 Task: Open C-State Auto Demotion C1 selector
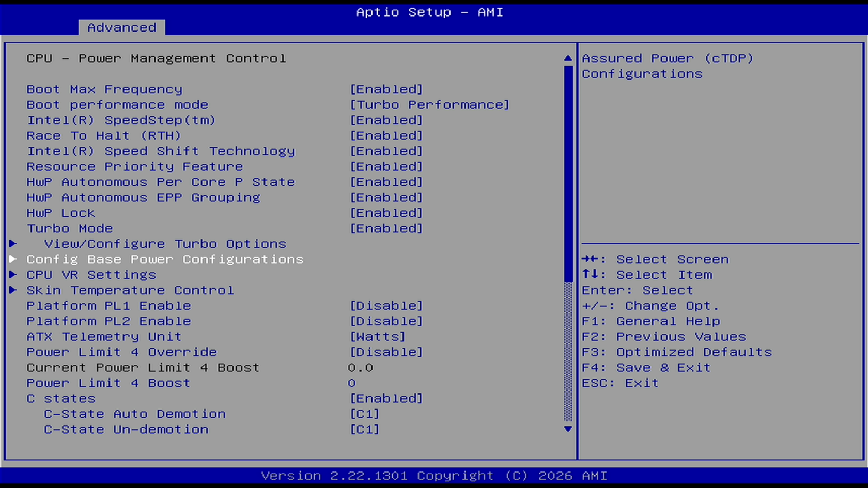point(365,414)
